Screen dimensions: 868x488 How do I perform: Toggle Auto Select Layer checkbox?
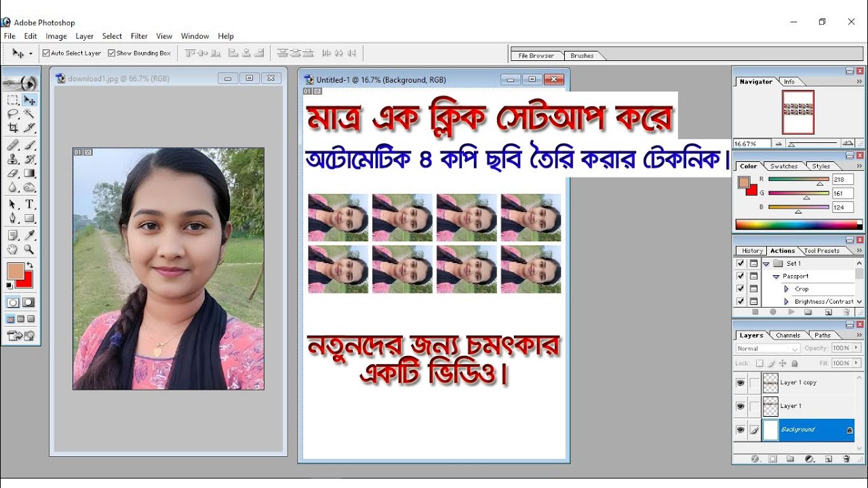[x=46, y=53]
